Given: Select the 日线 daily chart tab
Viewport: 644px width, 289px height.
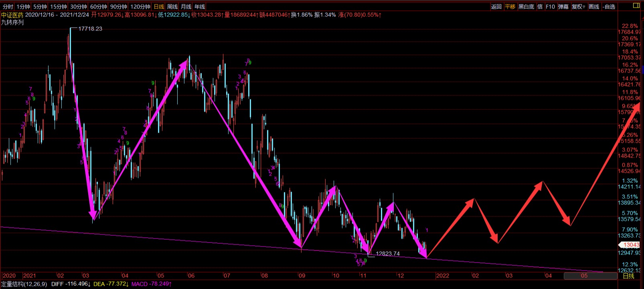Looking at the screenshot, I should [x=159, y=7].
